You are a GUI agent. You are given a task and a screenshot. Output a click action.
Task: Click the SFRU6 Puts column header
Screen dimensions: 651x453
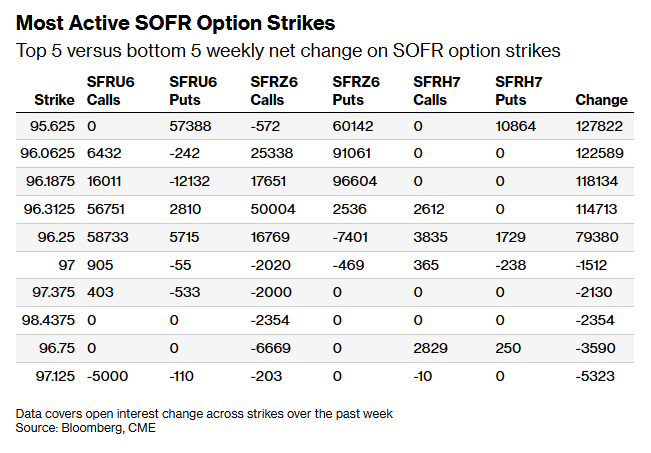point(193,91)
